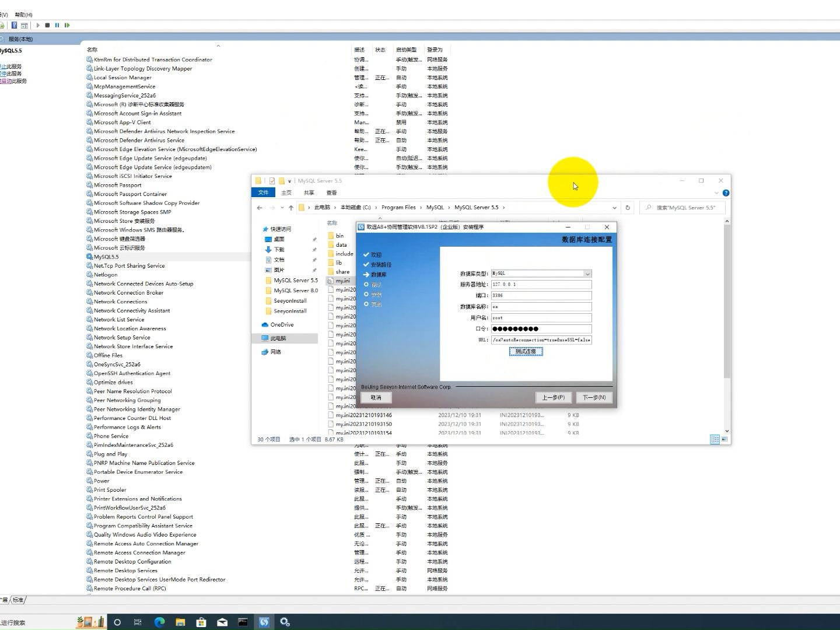
Task: Click the 口令 password field
Action: pyautogui.click(x=541, y=329)
